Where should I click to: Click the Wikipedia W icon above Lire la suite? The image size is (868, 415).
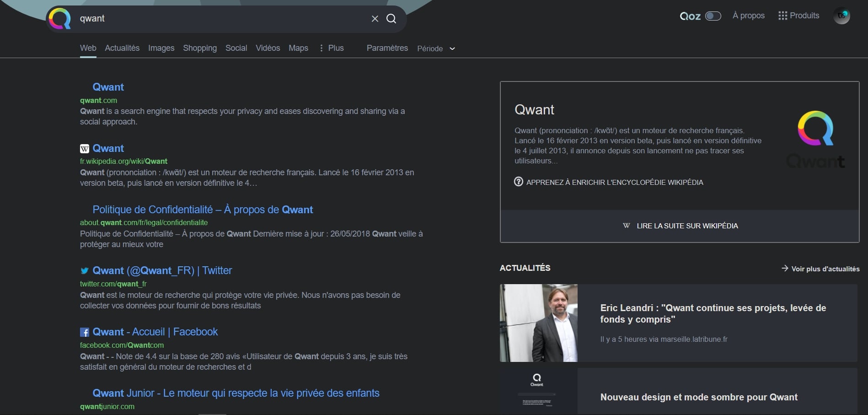(x=626, y=225)
